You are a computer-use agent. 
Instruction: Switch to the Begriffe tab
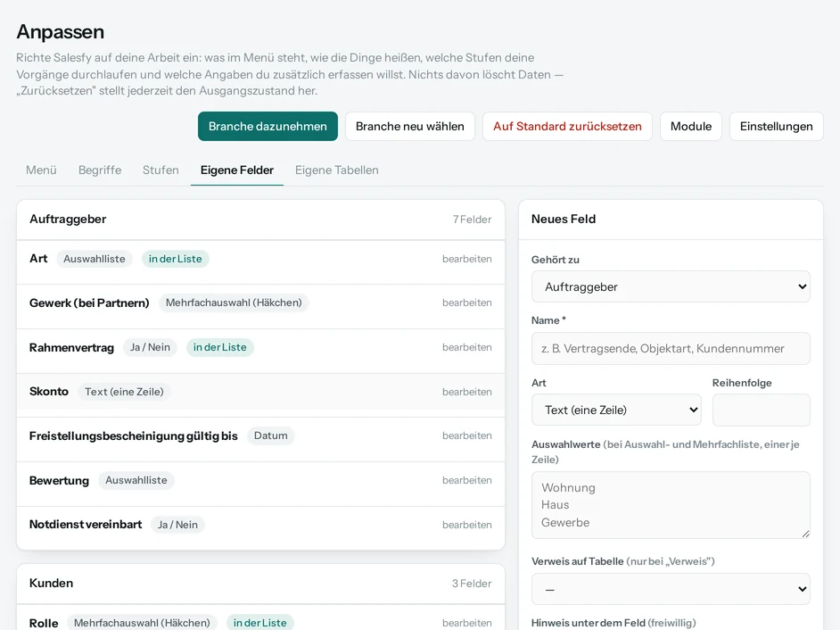point(100,170)
